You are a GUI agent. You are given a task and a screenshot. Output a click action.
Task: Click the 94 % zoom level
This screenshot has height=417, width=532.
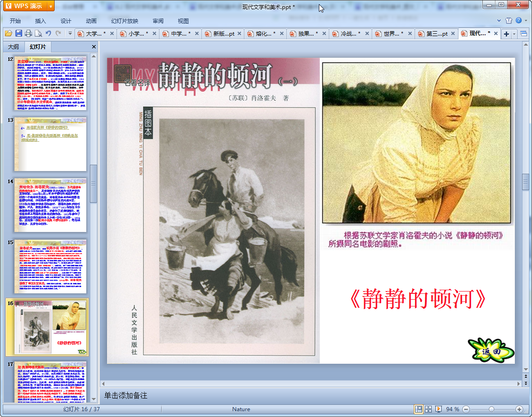[x=453, y=409]
